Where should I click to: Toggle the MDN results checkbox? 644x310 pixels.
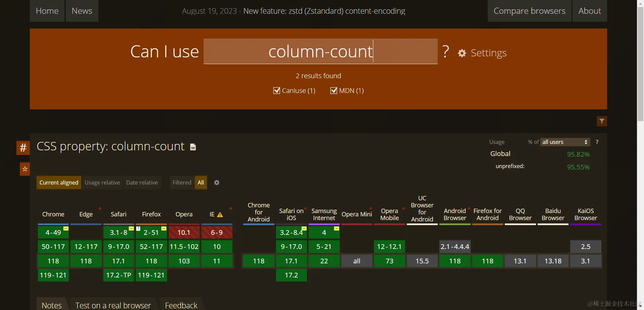334,91
